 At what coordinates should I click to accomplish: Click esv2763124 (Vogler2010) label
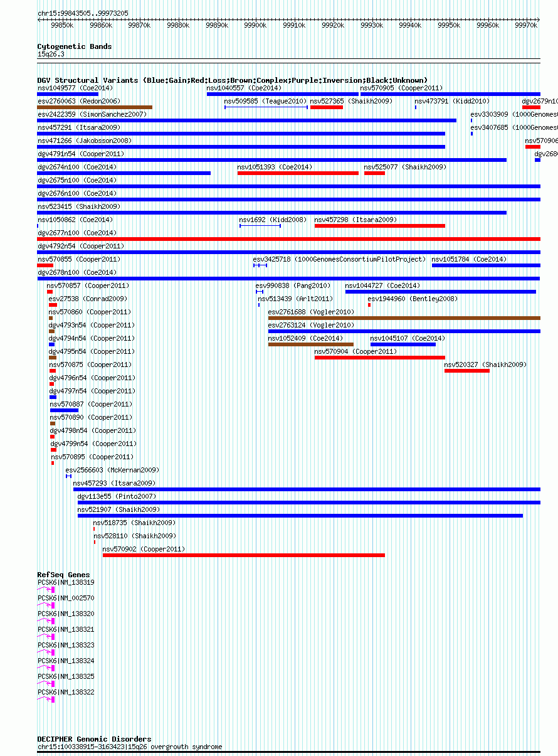pos(311,326)
